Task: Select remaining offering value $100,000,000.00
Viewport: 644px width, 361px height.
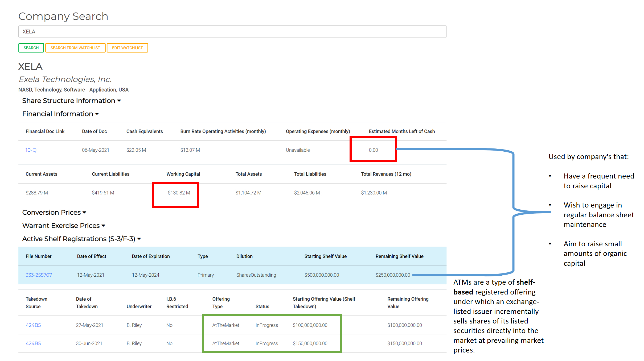Action: (x=404, y=325)
